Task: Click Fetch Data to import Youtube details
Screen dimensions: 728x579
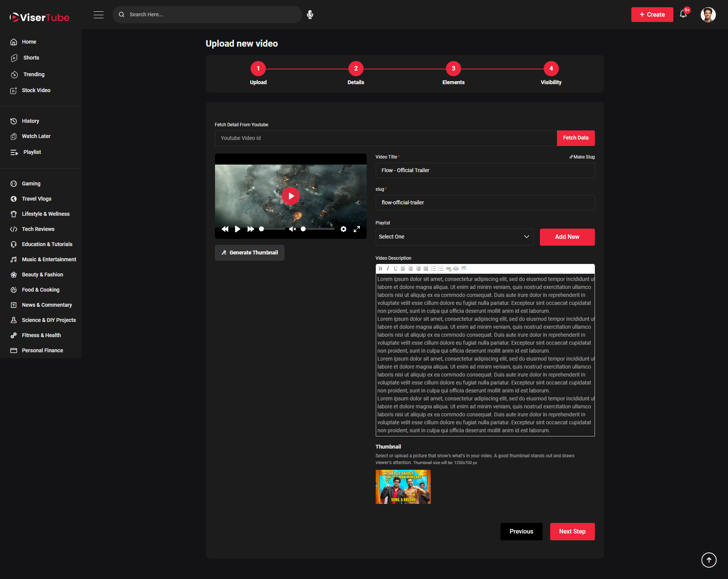Action: [x=576, y=138]
